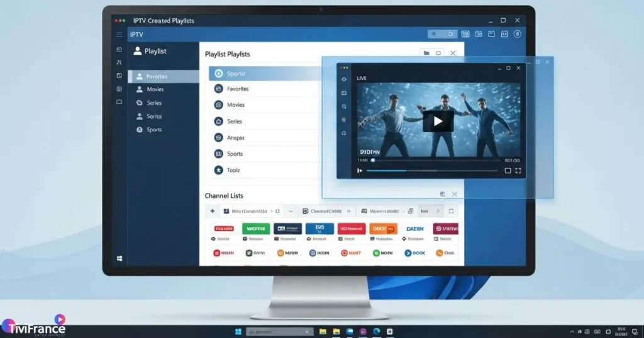Start the video with the center play button
Screen dimensions: 644x338
438,121
